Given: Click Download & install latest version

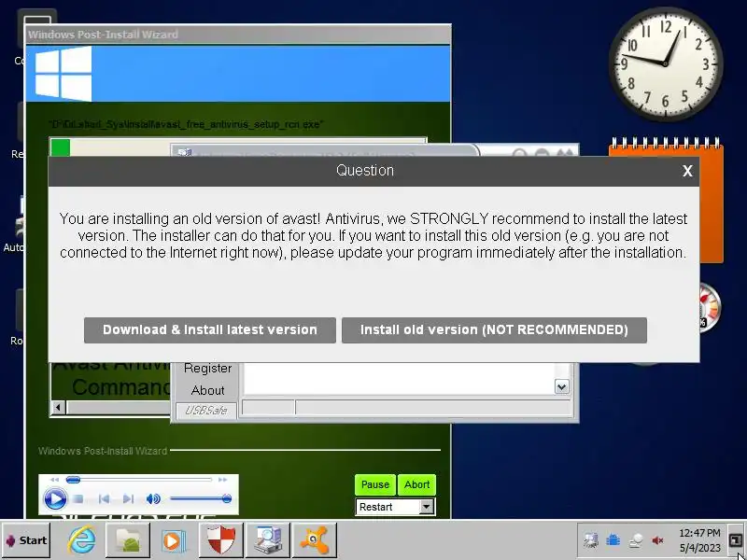Looking at the screenshot, I should [209, 330].
